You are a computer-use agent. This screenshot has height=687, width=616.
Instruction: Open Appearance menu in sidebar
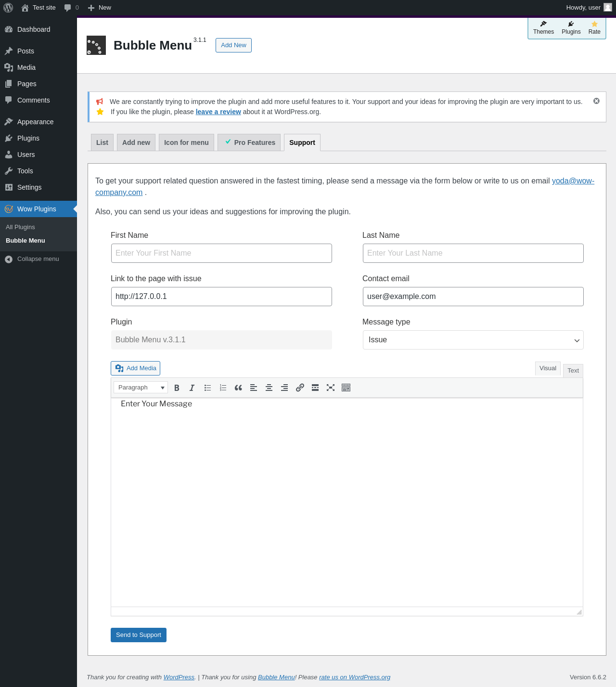pos(38,122)
